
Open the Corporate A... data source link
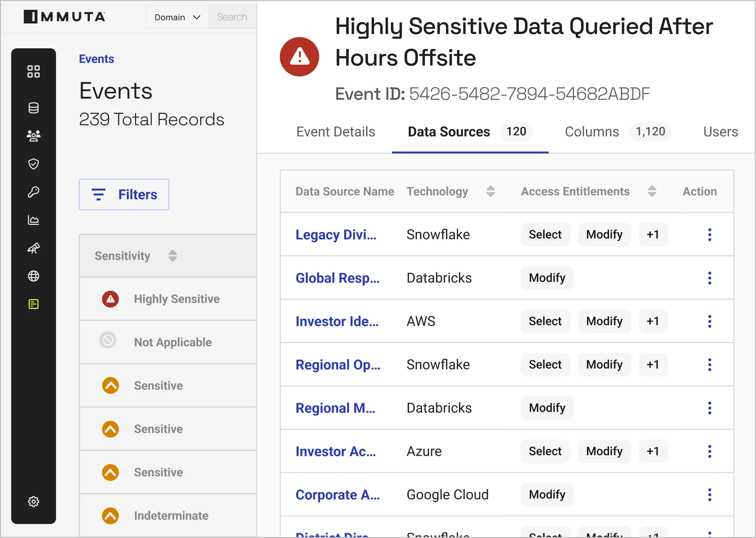[337, 495]
